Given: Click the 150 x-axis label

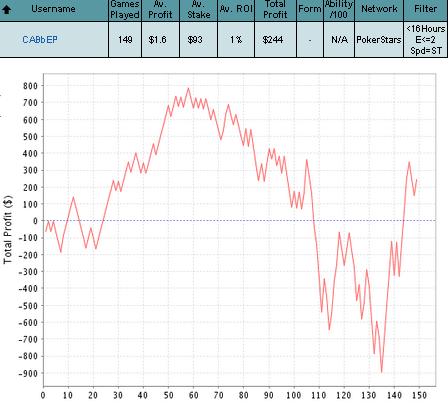Looking at the screenshot, I should pyautogui.click(x=419, y=395).
